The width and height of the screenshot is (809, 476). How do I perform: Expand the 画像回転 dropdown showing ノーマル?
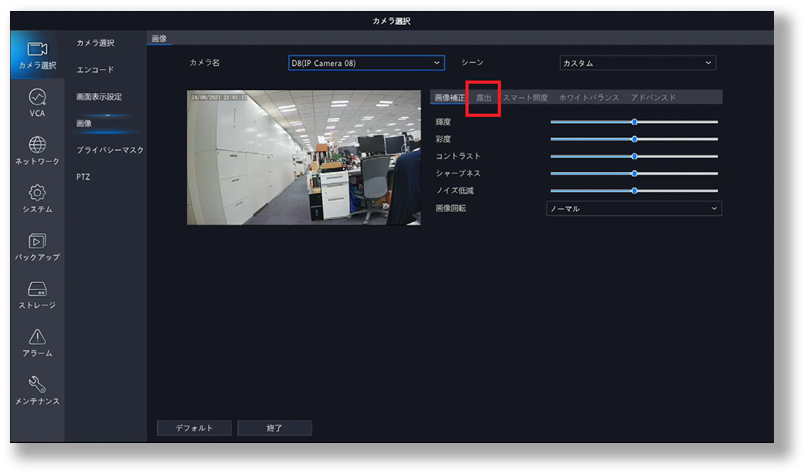[634, 209]
